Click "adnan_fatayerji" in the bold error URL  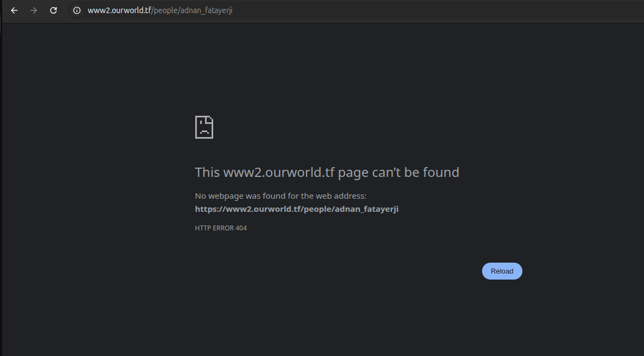(366, 209)
